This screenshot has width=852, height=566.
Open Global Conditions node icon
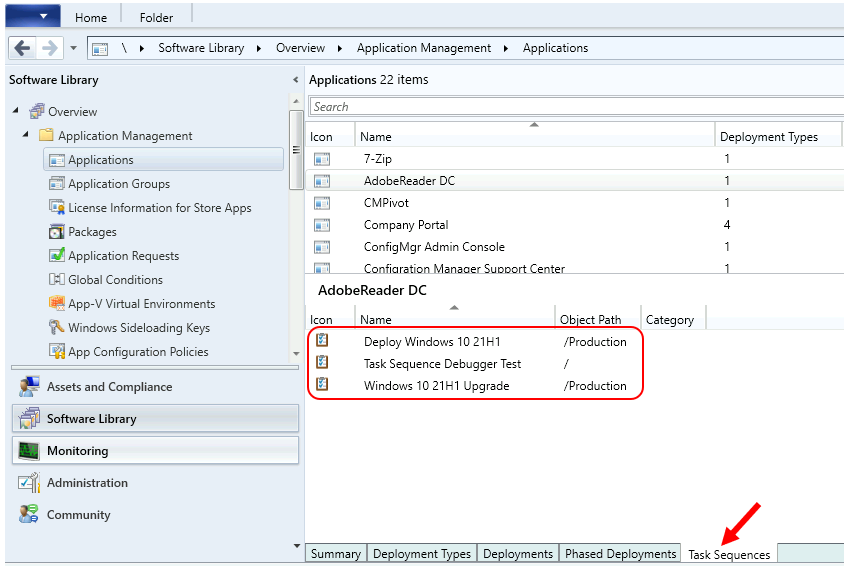57,279
